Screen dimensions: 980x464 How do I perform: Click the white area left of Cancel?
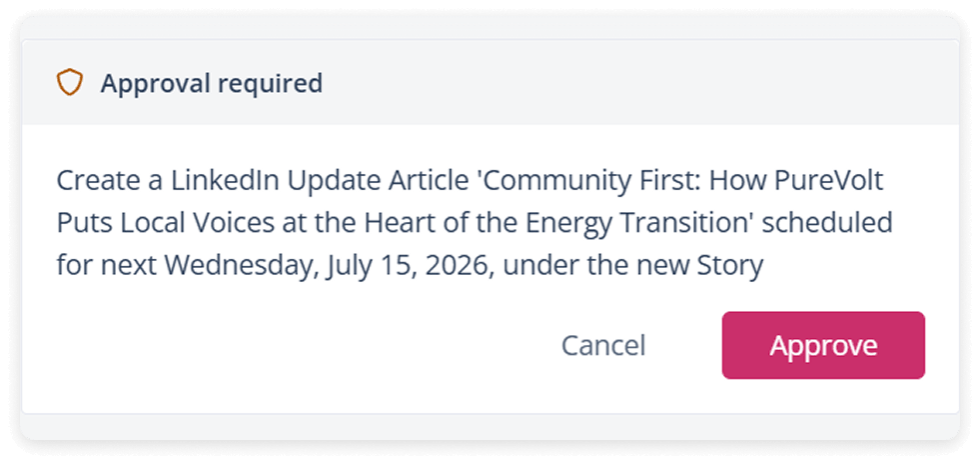point(300,345)
